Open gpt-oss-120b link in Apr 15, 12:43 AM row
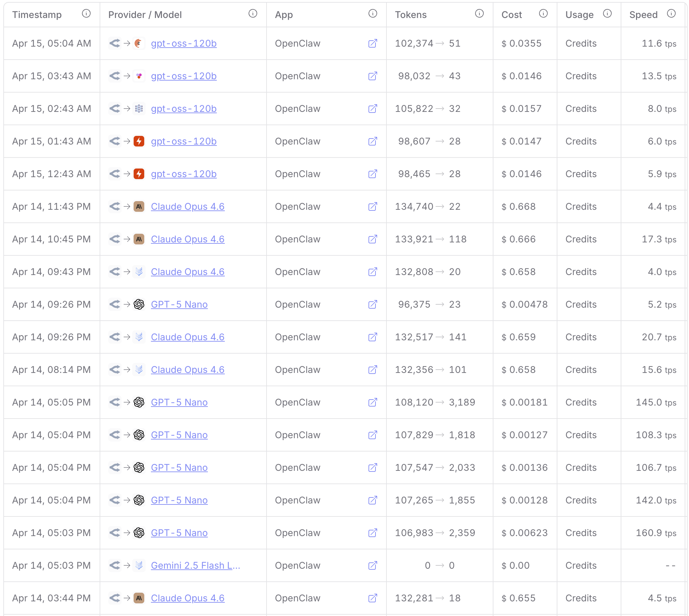Viewport: 689px width, 616px height. 184,174
